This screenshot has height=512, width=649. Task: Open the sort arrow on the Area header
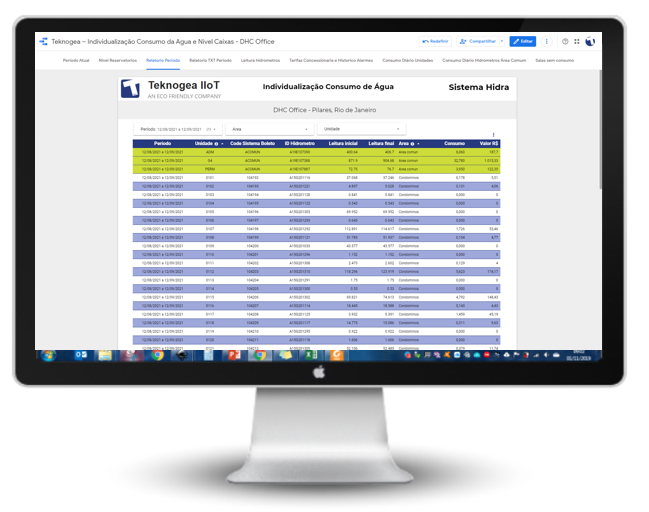click(x=418, y=144)
